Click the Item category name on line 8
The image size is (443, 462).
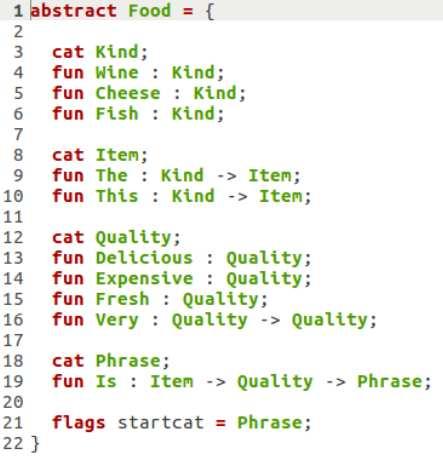point(117,155)
